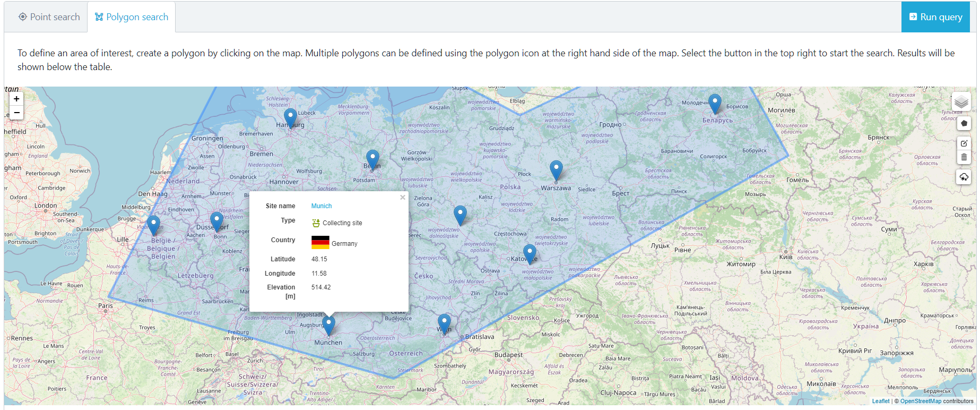Click the delete layers trash icon

(964, 157)
